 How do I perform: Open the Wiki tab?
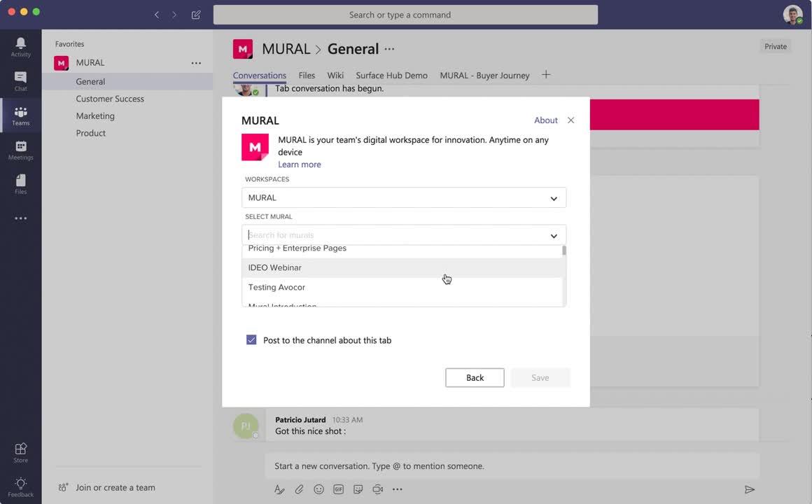(x=335, y=76)
